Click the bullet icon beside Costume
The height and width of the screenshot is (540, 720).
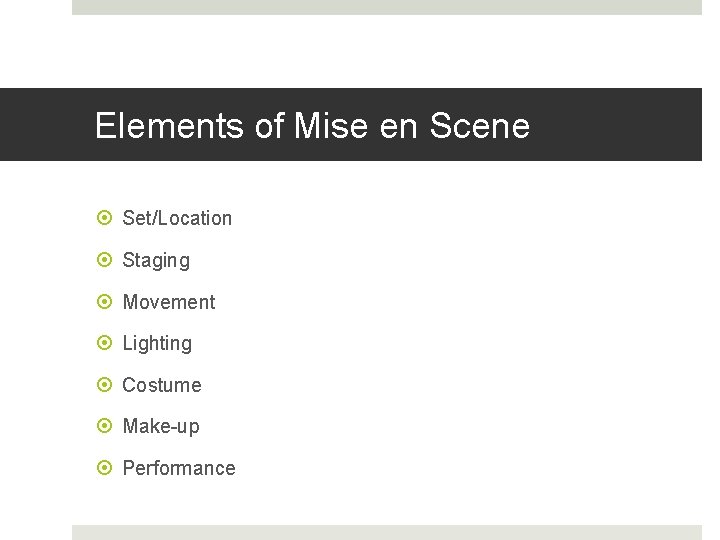pyautogui.click(x=104, y=385)
